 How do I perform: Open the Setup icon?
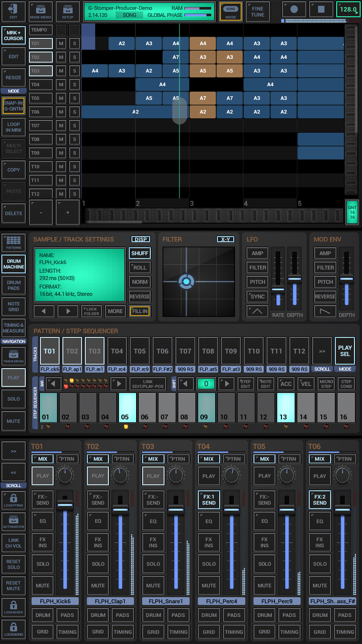click(67, 11)
